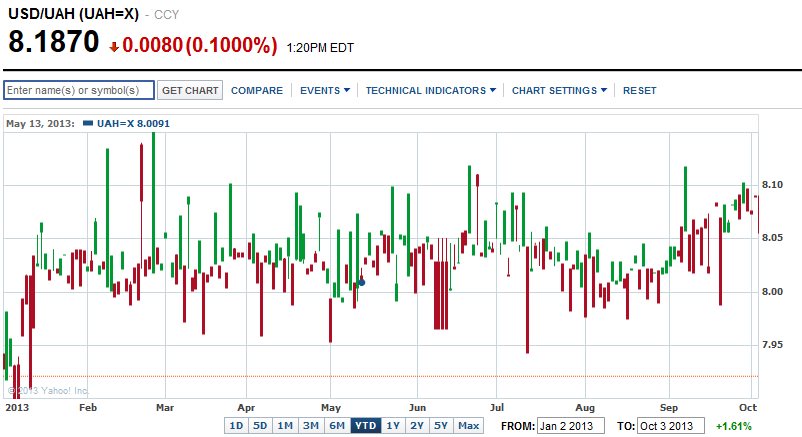Screen dimensions: 802x437
Task: Select the YTD time range
Action: pyautogui.click(x=366, y=426)
